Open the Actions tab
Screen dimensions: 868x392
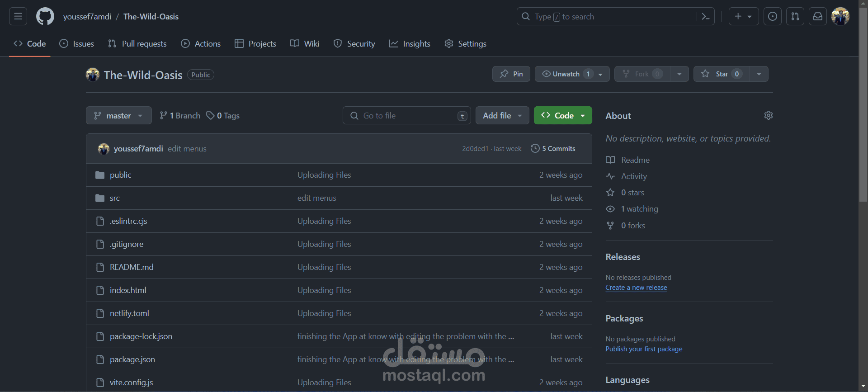pyautogui.click(x=201, y=44)
